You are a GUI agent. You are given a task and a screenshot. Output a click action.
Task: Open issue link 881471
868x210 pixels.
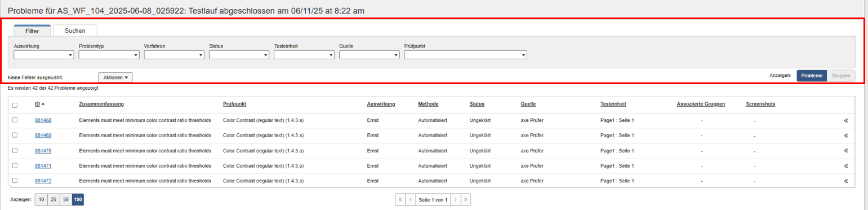[43, 166]
